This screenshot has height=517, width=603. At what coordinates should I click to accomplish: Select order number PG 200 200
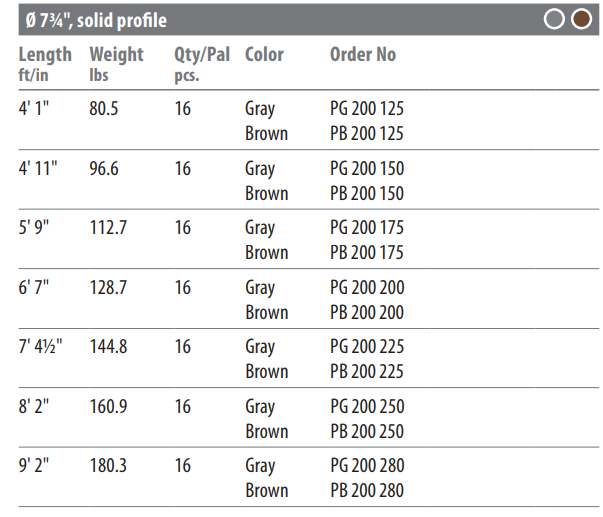pyautogui.click(x=367, y=287)
